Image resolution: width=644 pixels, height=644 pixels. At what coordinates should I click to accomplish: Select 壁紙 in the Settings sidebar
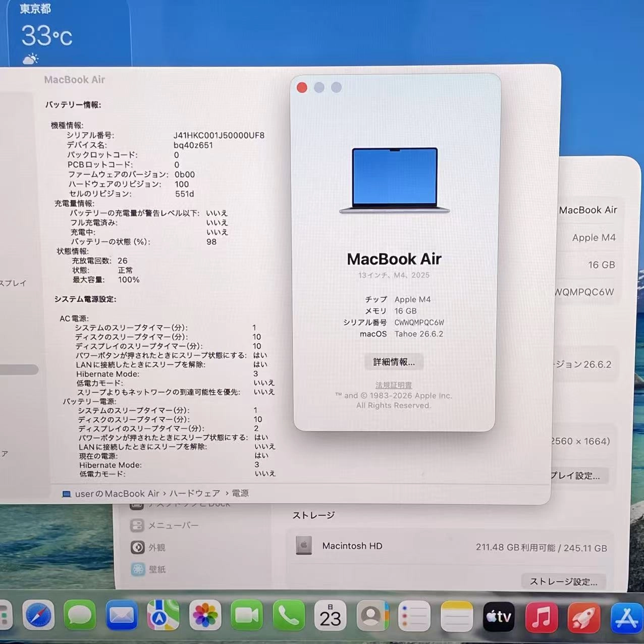pyautogui.click(x=157, y=569)
